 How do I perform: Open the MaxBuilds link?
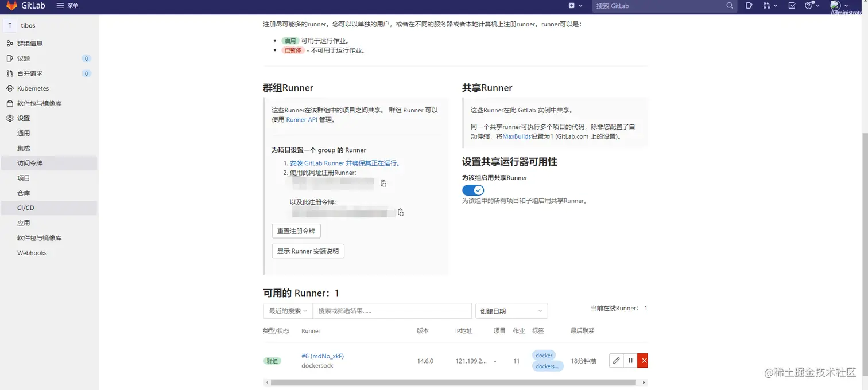tap(517, 136)
